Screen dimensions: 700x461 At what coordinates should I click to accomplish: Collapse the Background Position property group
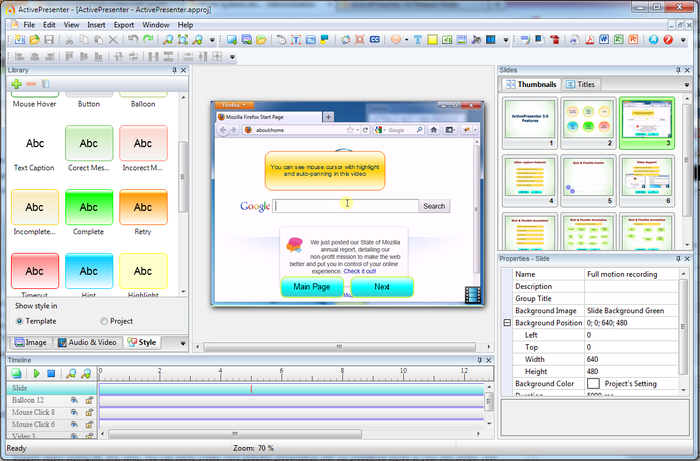point(507,323)
